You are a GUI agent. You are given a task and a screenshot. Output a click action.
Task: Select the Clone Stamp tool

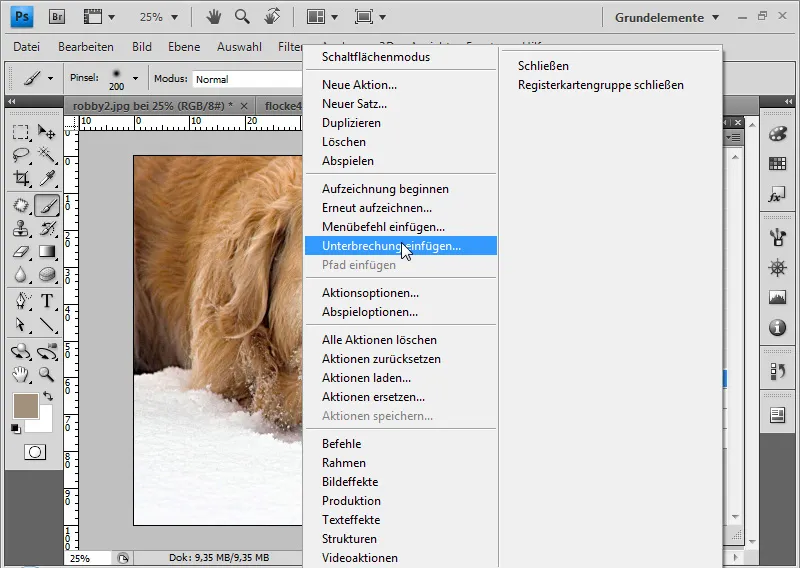tap(20, 228)
